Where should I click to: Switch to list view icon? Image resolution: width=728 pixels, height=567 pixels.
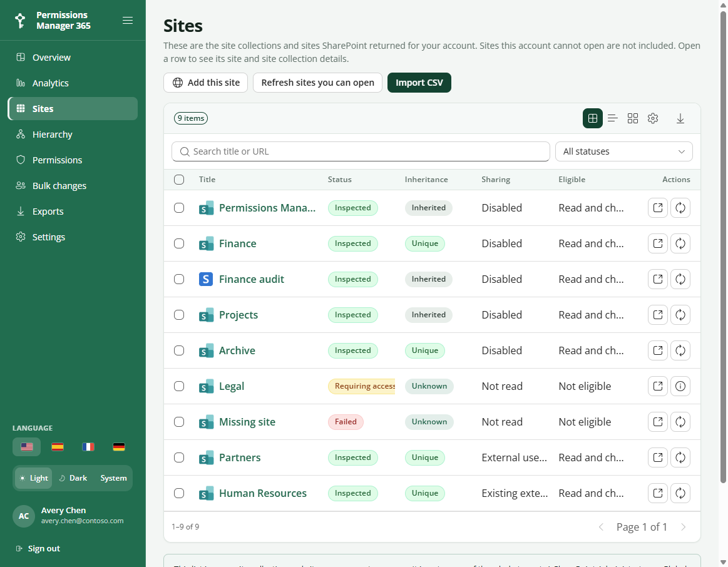point(612,118)
